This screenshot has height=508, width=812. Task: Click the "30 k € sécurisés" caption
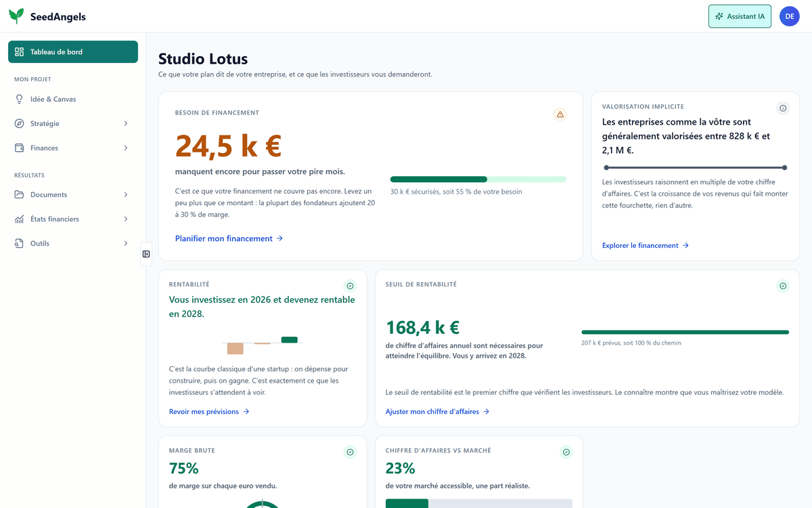[456, 192]
